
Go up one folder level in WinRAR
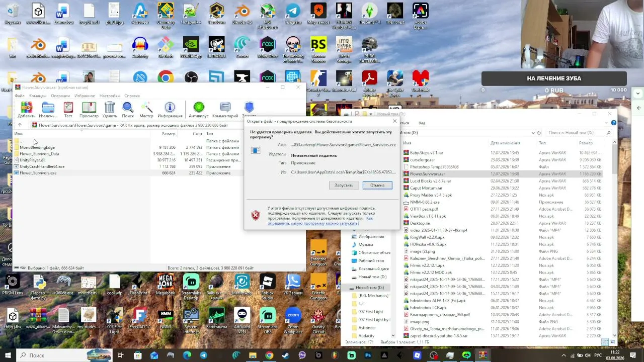(x=20, y=125)
